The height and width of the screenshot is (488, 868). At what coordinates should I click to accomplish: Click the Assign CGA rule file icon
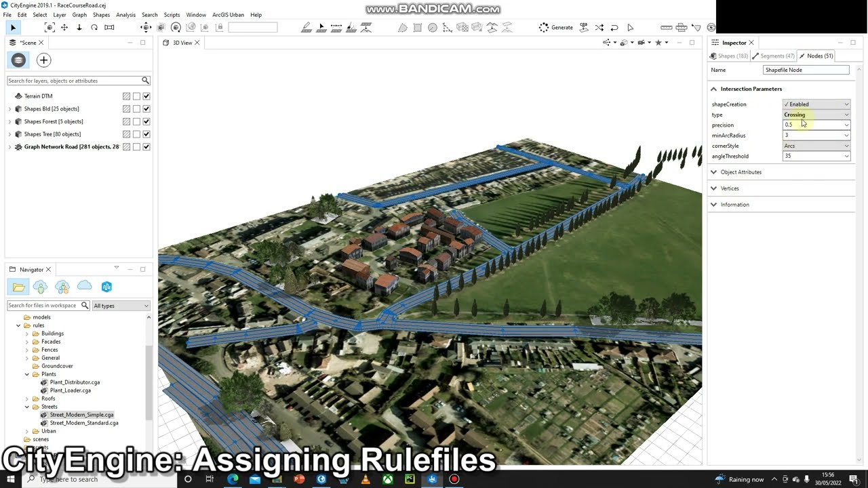[x=585, y=28]
